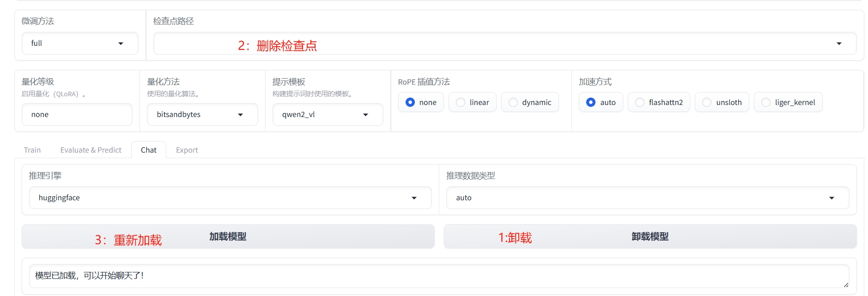Pick liger_kernel acceleration option
Screen dimensions: 868x296
click(766, 102)
